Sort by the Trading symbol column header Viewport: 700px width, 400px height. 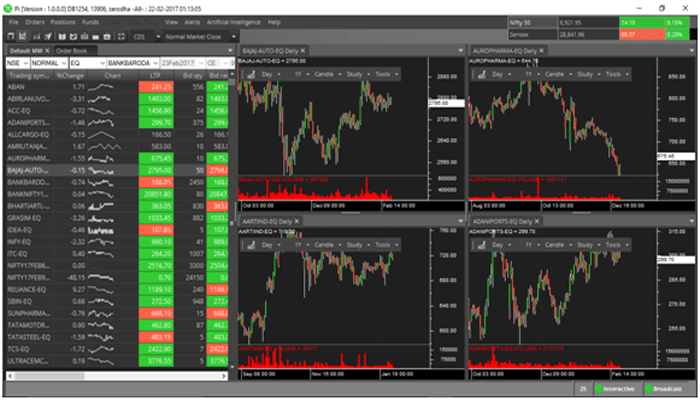click(29, 76)
